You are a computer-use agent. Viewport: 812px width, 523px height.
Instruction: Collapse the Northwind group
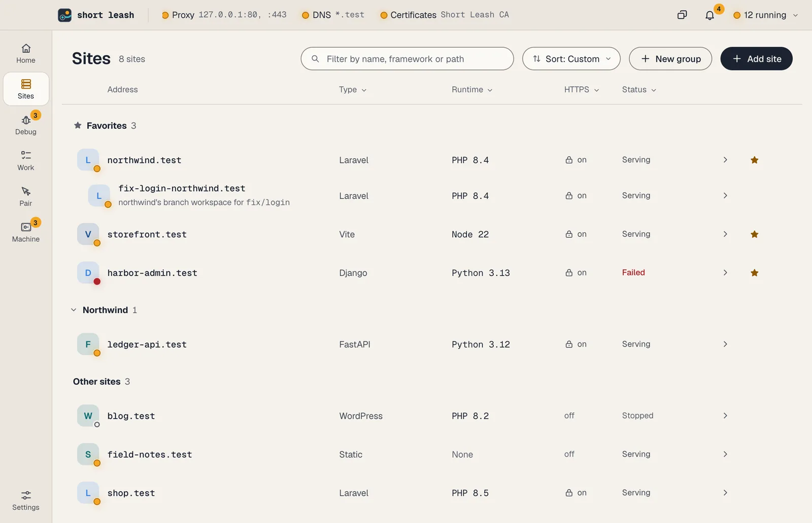coord(74,310)
